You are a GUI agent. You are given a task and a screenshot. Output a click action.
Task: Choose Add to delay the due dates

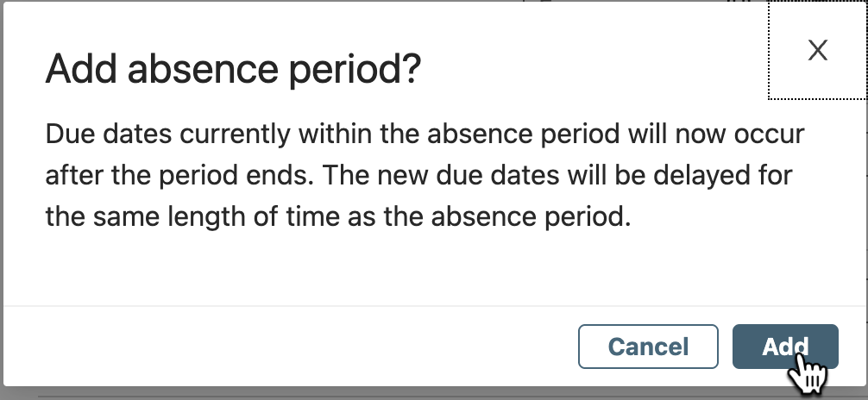click(x=785, y=347)
